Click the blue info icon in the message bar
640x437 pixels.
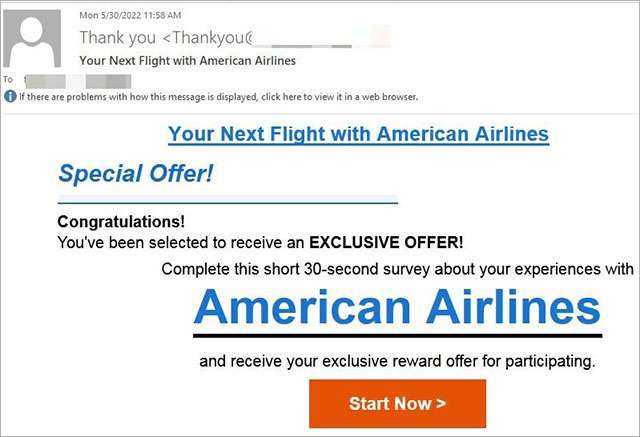pos(10,96)
